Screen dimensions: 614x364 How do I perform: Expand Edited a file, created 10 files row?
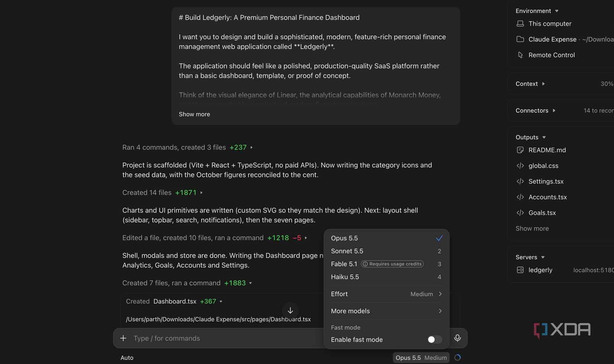pyautogui.click(x=215, y=238)
